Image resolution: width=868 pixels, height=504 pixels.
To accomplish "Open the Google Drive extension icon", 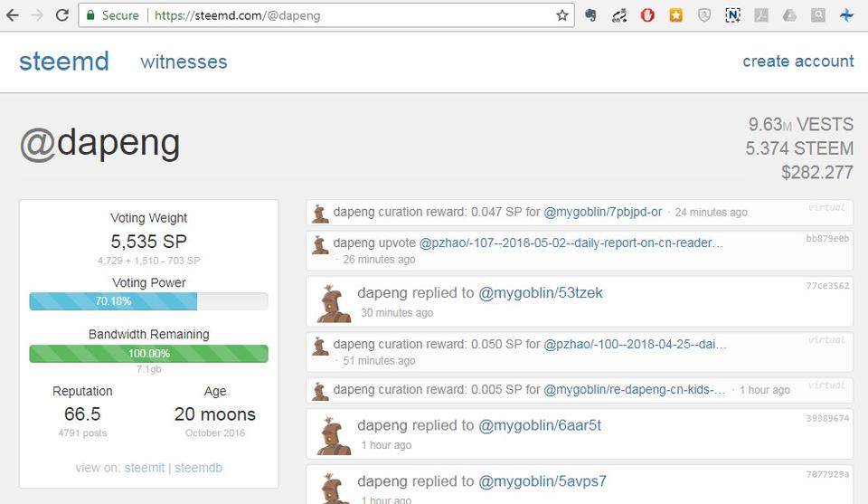I will (789, 15).
